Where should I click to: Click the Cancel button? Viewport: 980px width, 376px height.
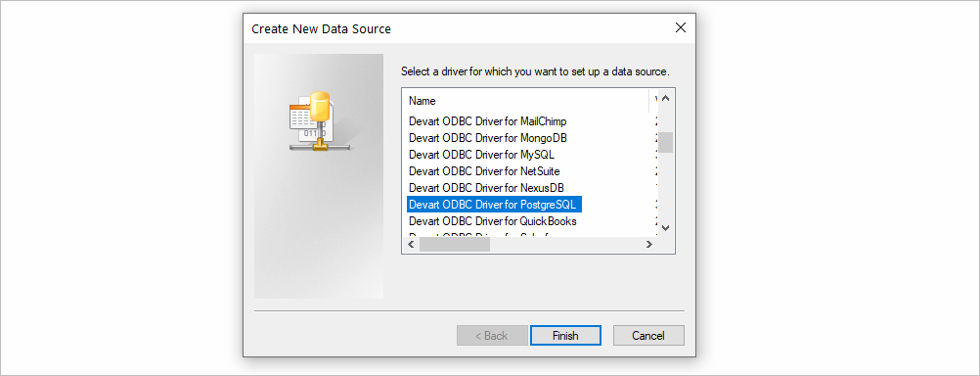click(x=648, y=335)
